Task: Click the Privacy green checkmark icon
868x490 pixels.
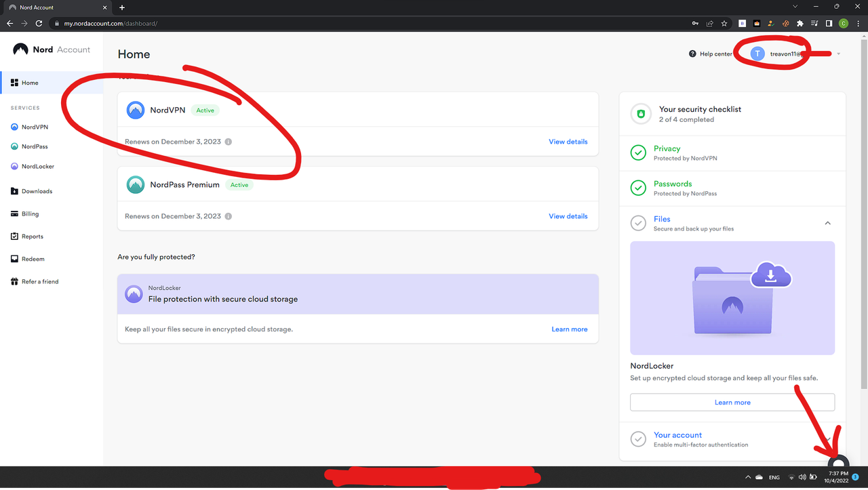Action: click(638, 152)
